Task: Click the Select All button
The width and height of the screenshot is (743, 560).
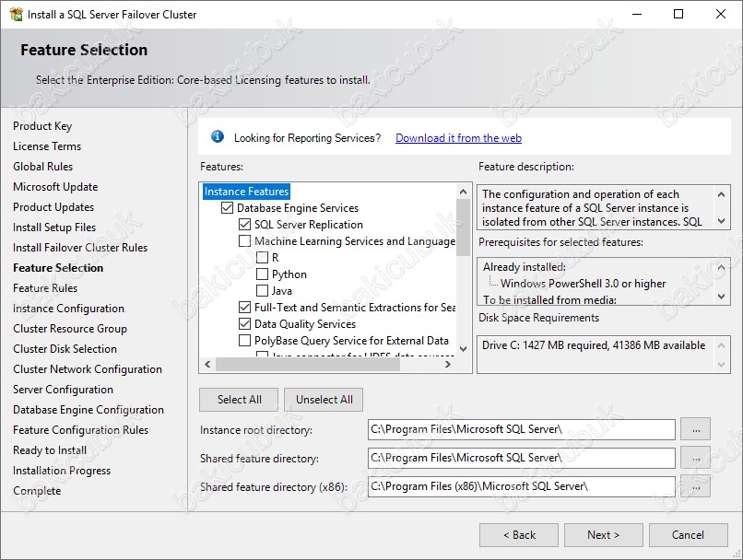Action: [x=240, y=400]
